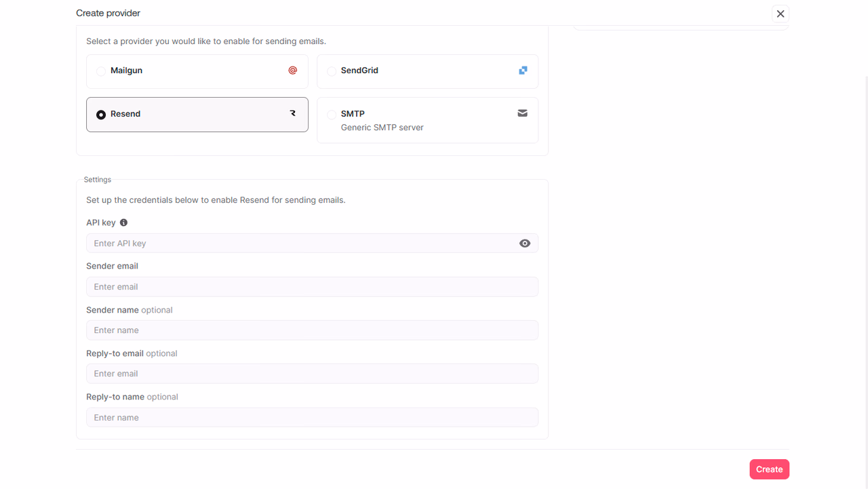The image size is (868, 489).
Task: Select the Mailgun radio button
Action: tap(101, 71)
